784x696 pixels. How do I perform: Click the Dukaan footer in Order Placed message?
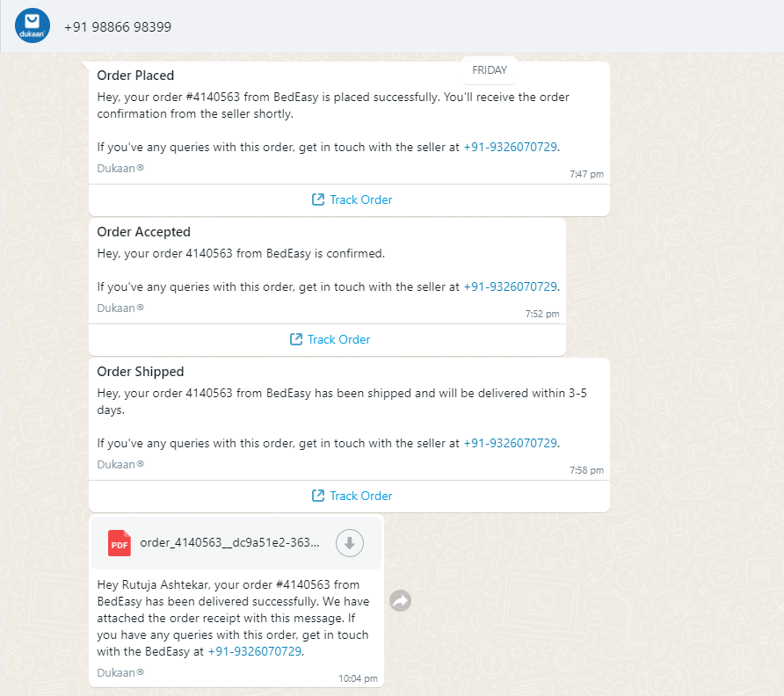tap(120, 169)
